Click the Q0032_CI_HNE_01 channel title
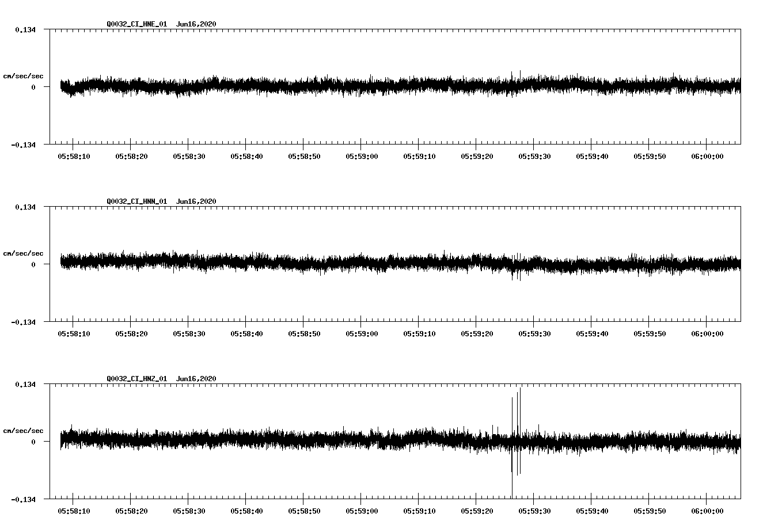This screenshot has height=532, width=782. pos(136,24)
